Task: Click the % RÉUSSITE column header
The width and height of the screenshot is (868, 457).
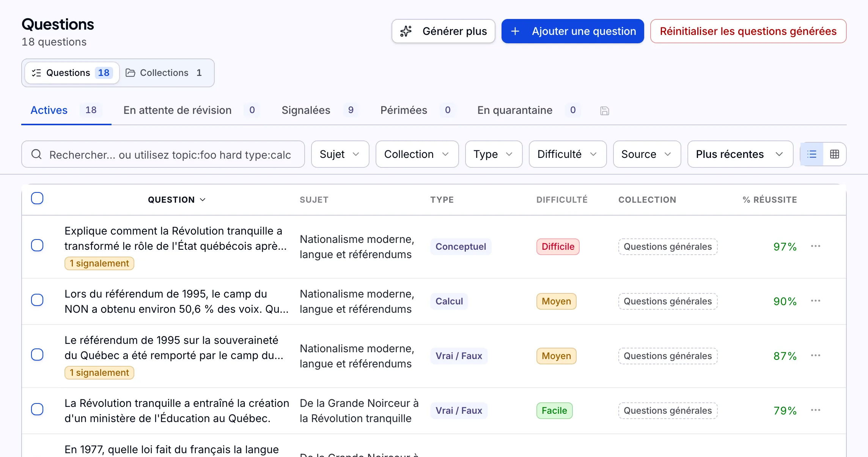Action: pyautogui.click(x=770, y=200)
